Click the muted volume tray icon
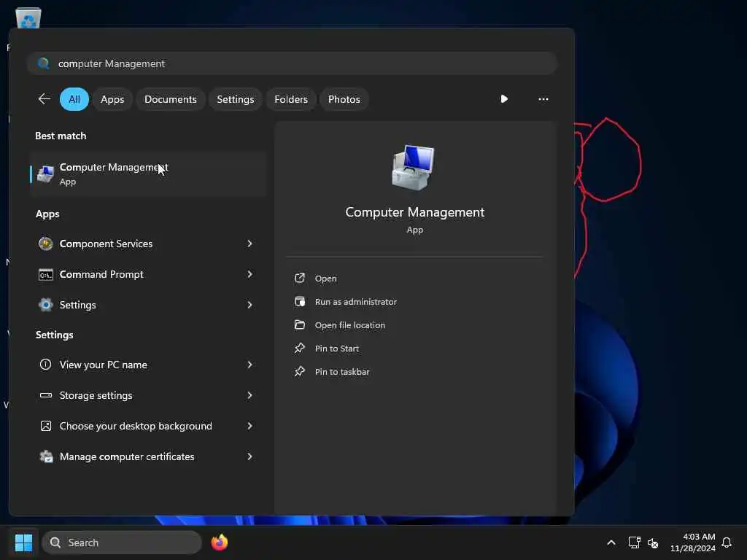Screen dimensions: 747x560 653,542
